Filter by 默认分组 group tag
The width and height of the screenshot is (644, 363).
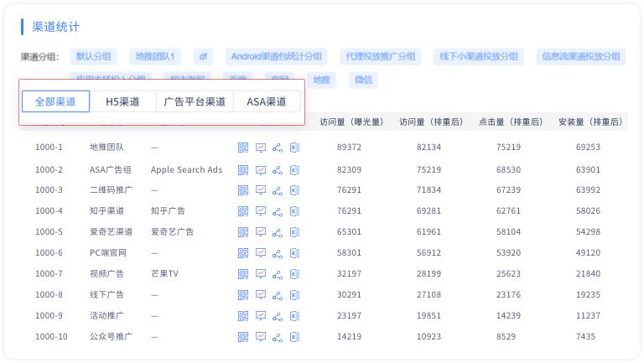click(x=93, y=56)
